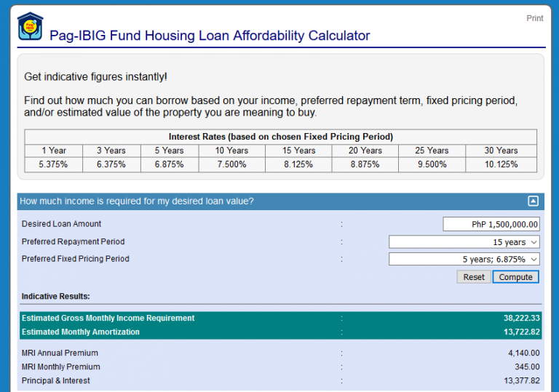Select the '25 Years' column header
Screen dimensions: 559x392
point(432,151)
